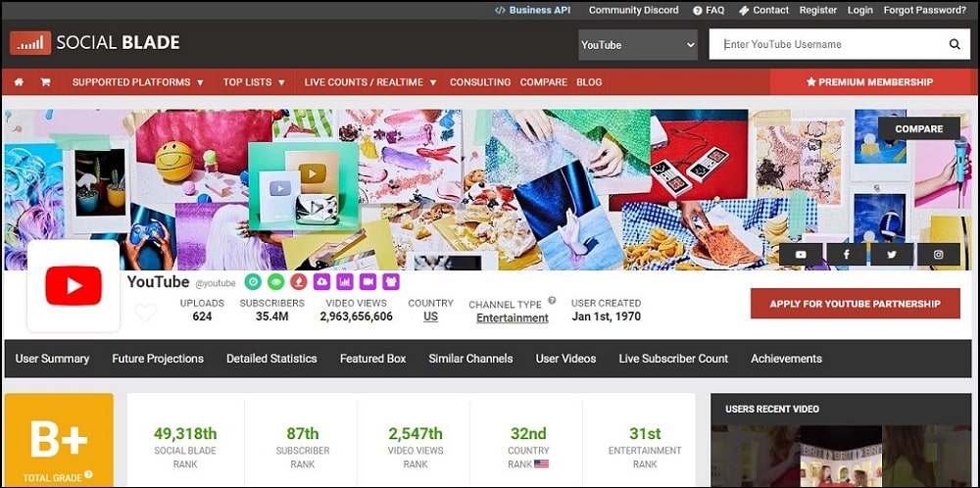Viewport: 980px width, 488px height.
Task: Select the Jan 1st, 1970 date
Action: pos(607,317)
